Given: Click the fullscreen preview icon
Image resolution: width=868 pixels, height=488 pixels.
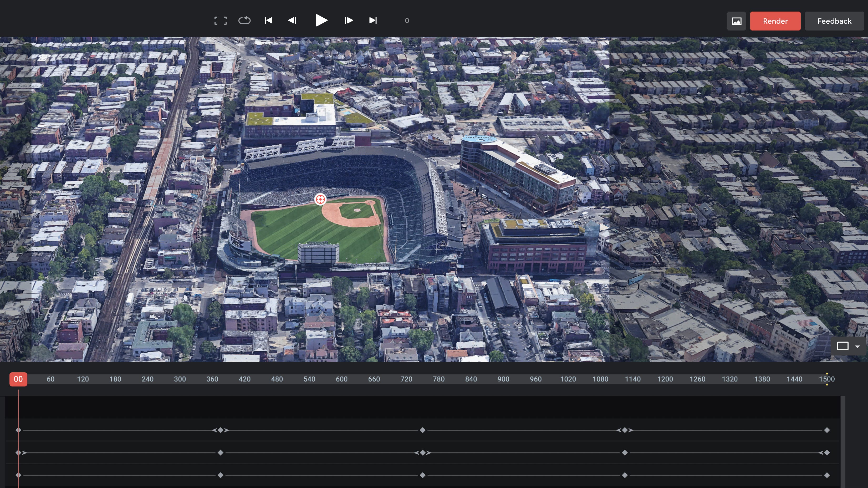Looking at the screenshot, I should pos(220,21).
